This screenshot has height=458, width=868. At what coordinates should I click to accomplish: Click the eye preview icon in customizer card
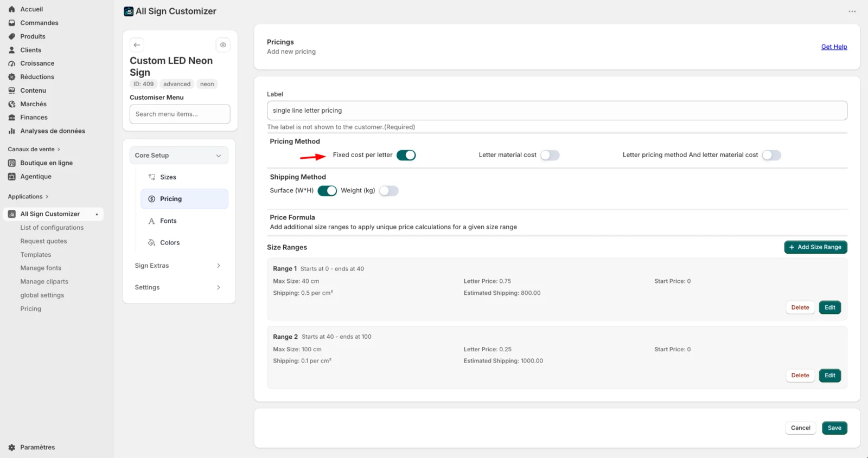click(223, 45)
